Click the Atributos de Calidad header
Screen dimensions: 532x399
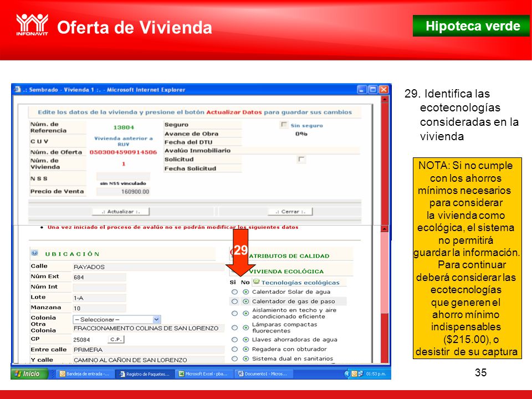[x=289, y=256]
